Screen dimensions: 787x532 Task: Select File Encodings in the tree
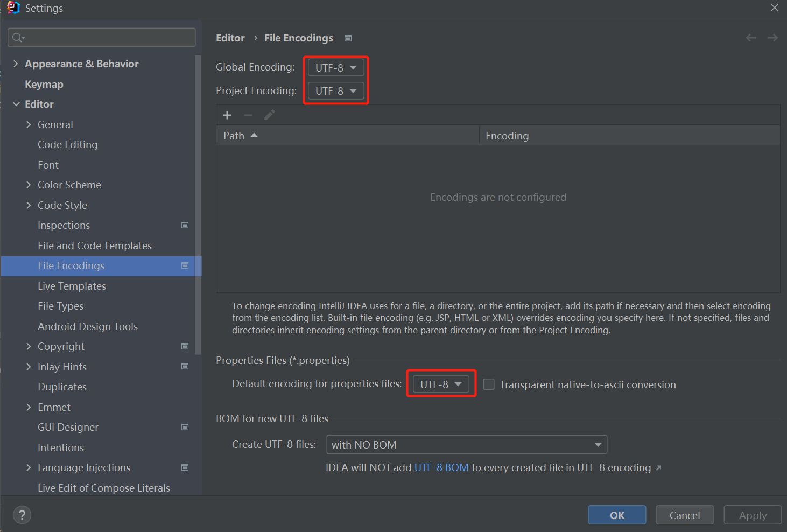[x=101, y=266]
